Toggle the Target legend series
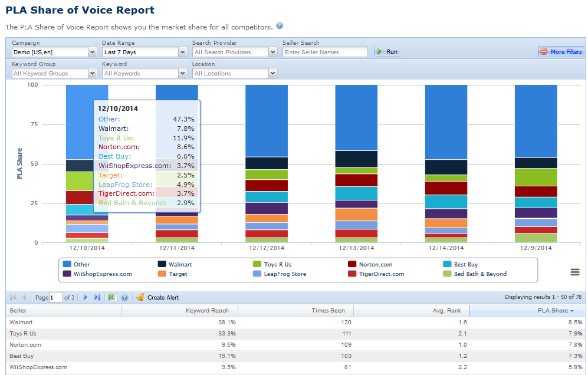This screenshot has height=375, width=588. (172, 274)
